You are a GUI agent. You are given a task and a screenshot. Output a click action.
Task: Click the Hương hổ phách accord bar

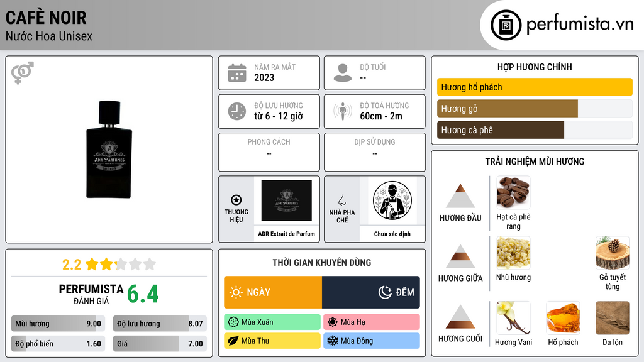[535, 87]
